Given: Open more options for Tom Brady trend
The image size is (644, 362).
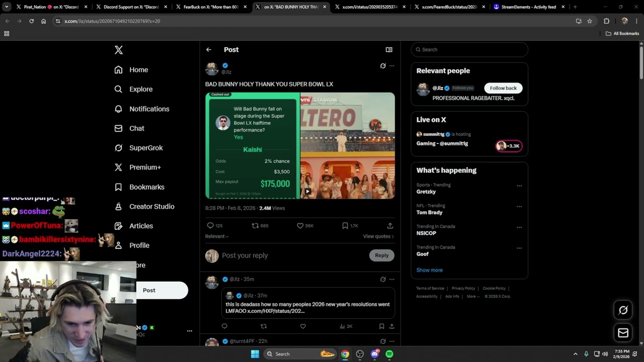Looking at the screenshot, I should tap(519, 207).
